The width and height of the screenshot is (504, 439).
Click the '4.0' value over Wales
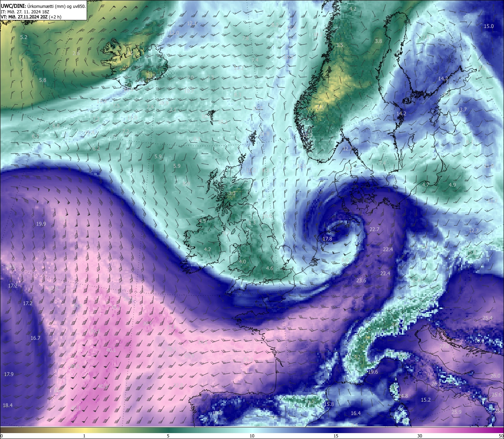[243, 261]
